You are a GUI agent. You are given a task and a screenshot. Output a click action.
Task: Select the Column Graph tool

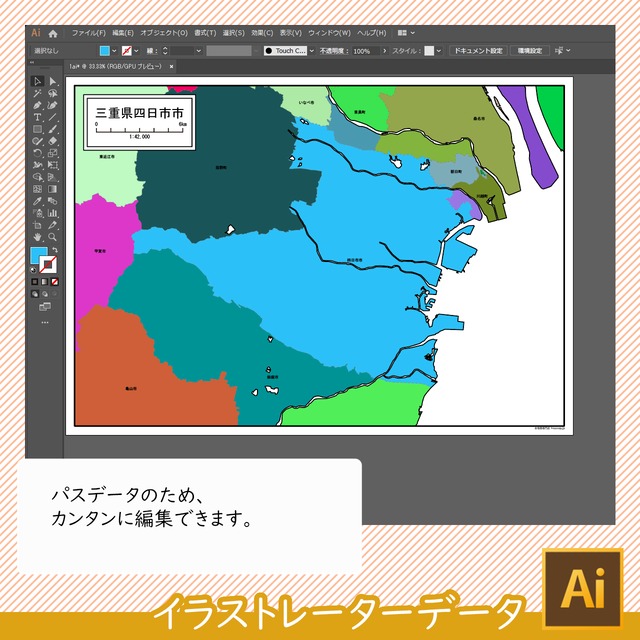click(53, 213)
